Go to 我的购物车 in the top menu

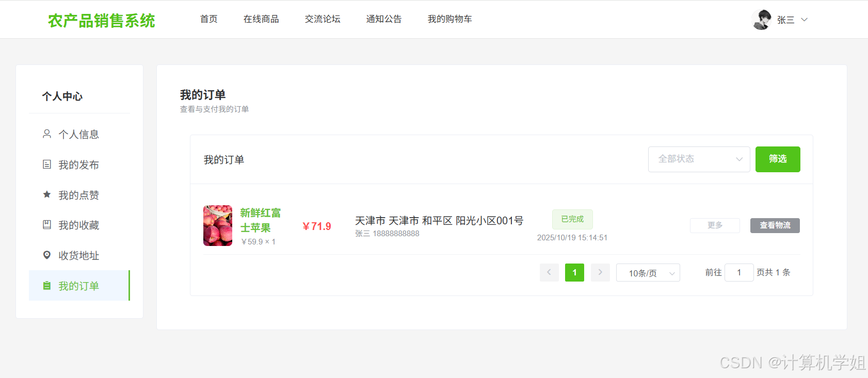450,19
